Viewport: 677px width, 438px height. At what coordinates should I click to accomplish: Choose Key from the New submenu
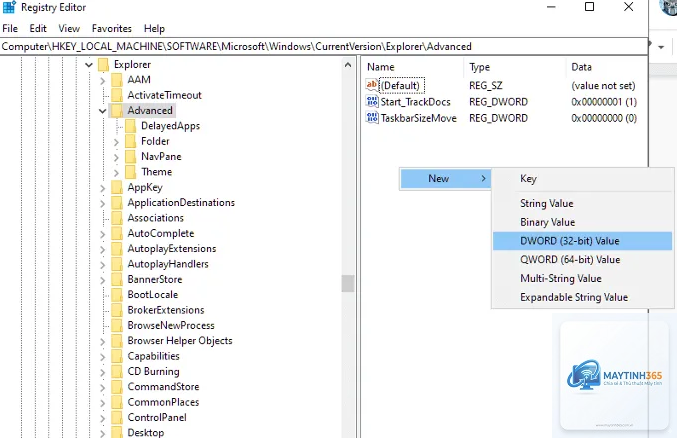click(x=582, y=179)
